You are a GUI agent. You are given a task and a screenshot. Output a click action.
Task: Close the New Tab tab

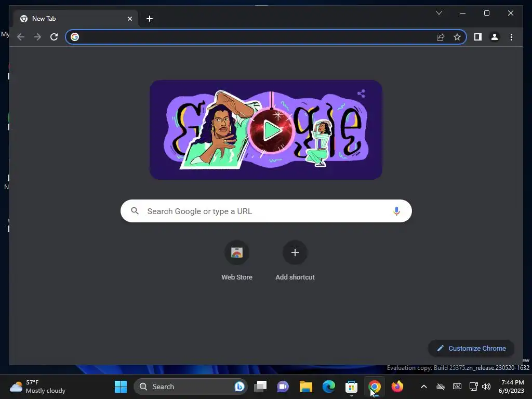[129, 19]
